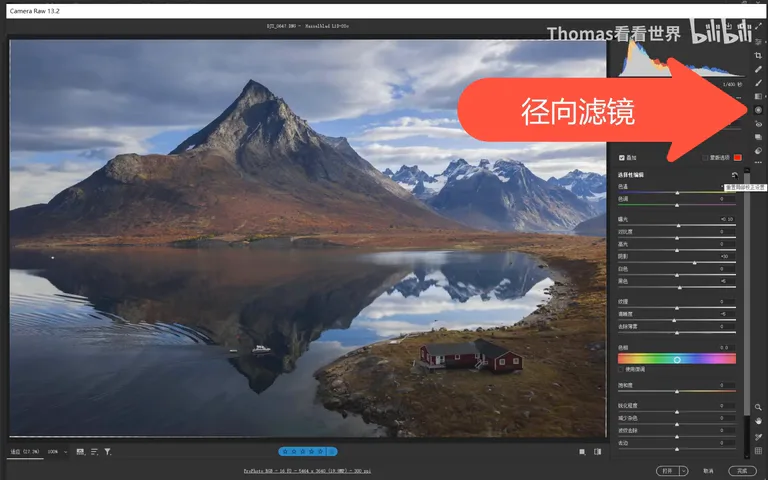
Task: Click the rainbow 色相 hue bar
Action: (x=677, y=360)
